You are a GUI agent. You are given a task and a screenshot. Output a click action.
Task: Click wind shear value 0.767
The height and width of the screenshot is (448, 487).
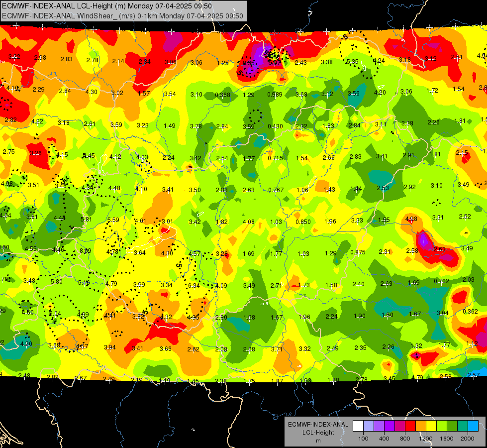coord(276,190)
